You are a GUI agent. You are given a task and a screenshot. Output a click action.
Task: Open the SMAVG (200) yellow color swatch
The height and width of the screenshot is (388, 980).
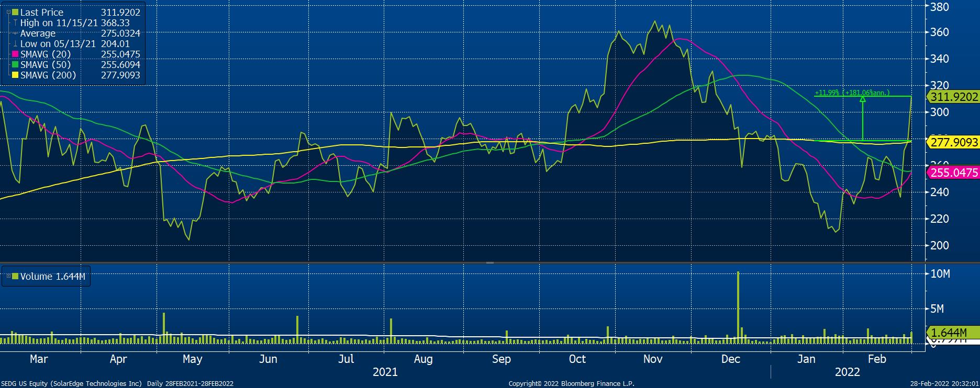coord(15,75)
